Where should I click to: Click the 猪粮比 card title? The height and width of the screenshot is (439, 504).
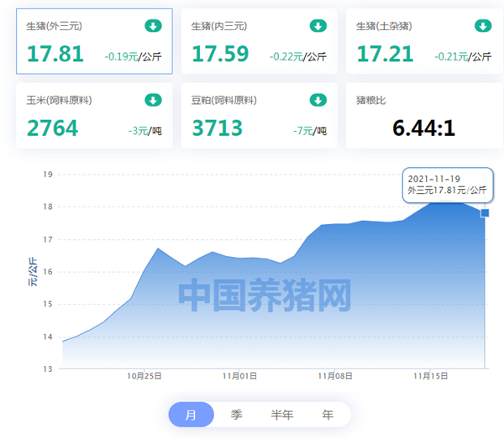tap(370, 100)
